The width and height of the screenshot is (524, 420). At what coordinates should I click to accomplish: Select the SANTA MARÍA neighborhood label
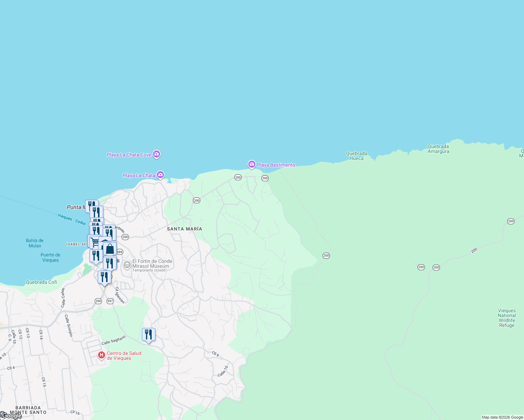[185, 229]
